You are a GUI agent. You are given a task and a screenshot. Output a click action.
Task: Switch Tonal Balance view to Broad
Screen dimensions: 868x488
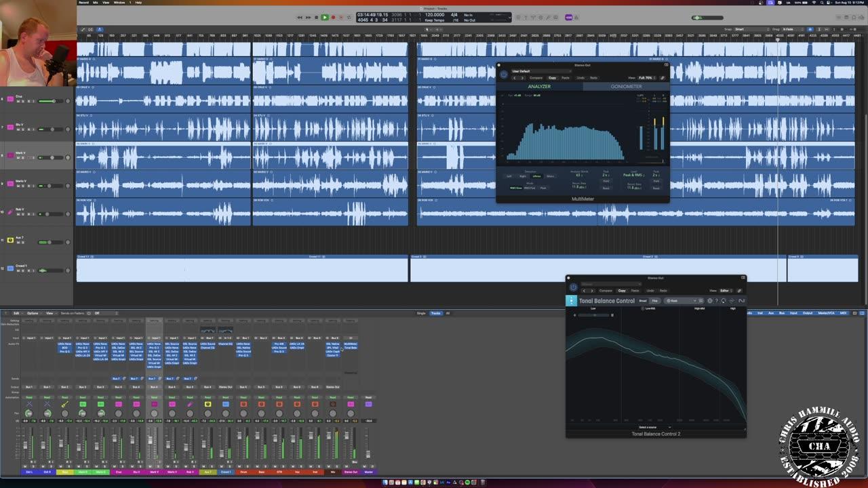coord(643,301)
